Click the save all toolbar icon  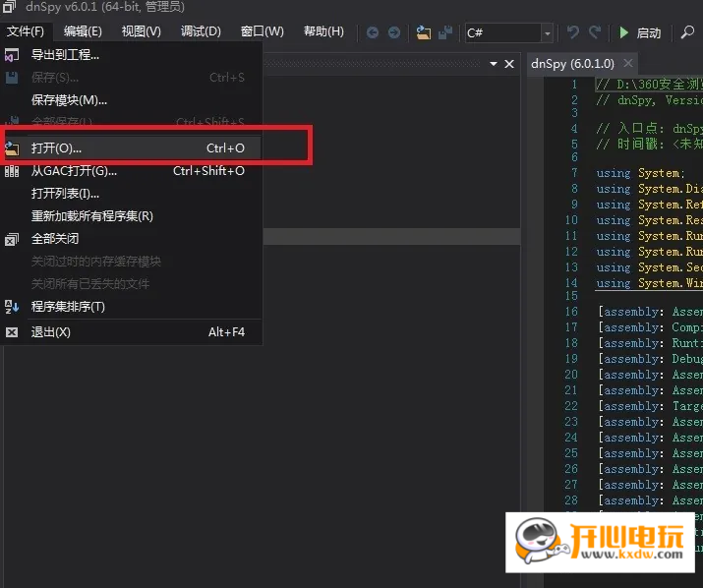(445, 32)
